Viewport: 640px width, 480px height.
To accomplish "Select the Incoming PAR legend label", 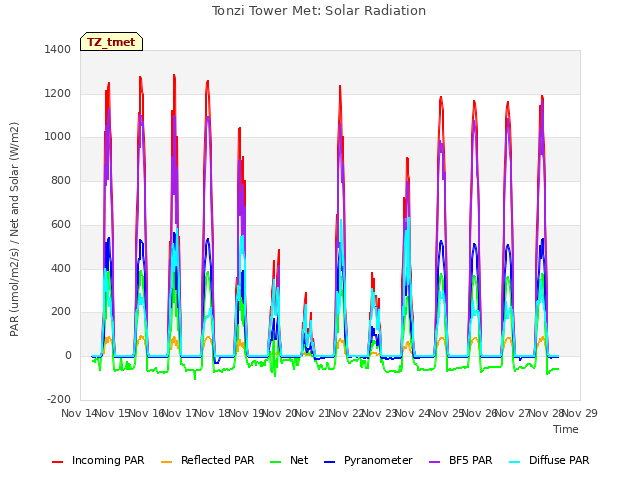I will click(x=108, y=460).
